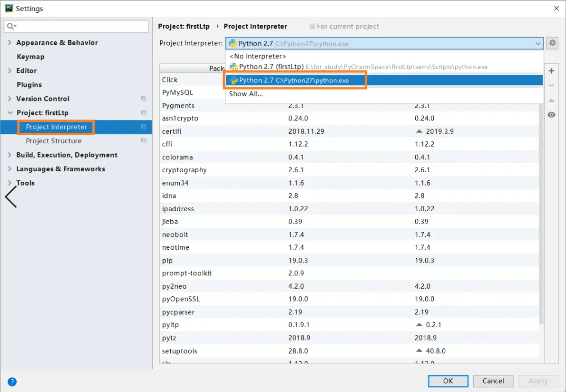Expand the Editor section
This screenshot has width=566, height=392.
(10, 71)
